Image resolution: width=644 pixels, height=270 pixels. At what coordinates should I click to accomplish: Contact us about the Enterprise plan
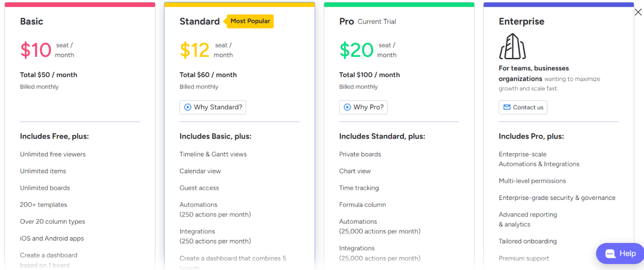pos(522,107)
